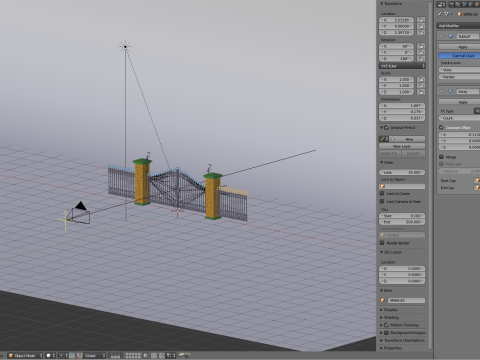Screen dimensions: 480x360
Task: Click the End Cap object icon
Action: click(x=477, y=188)
